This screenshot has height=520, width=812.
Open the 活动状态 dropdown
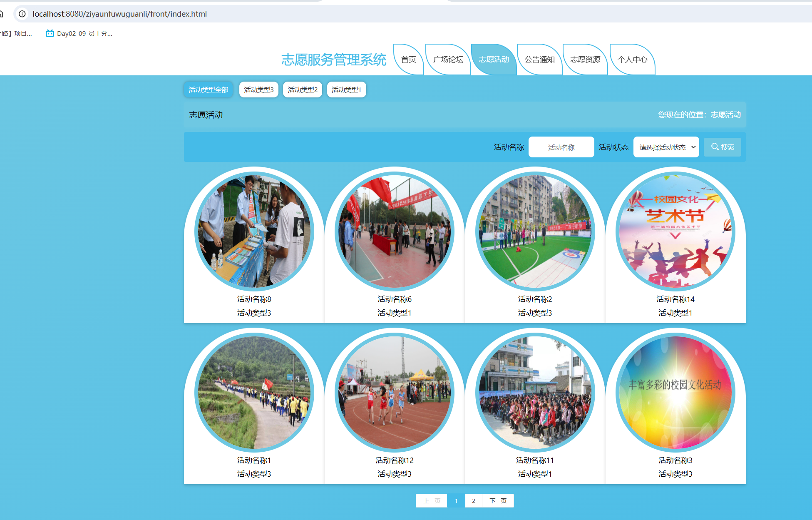tap(666, 147)
